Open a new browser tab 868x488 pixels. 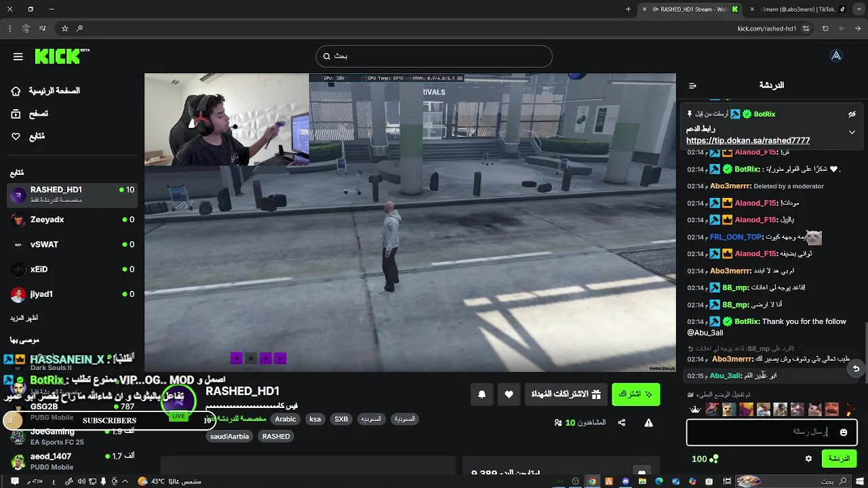click(628, 9)
